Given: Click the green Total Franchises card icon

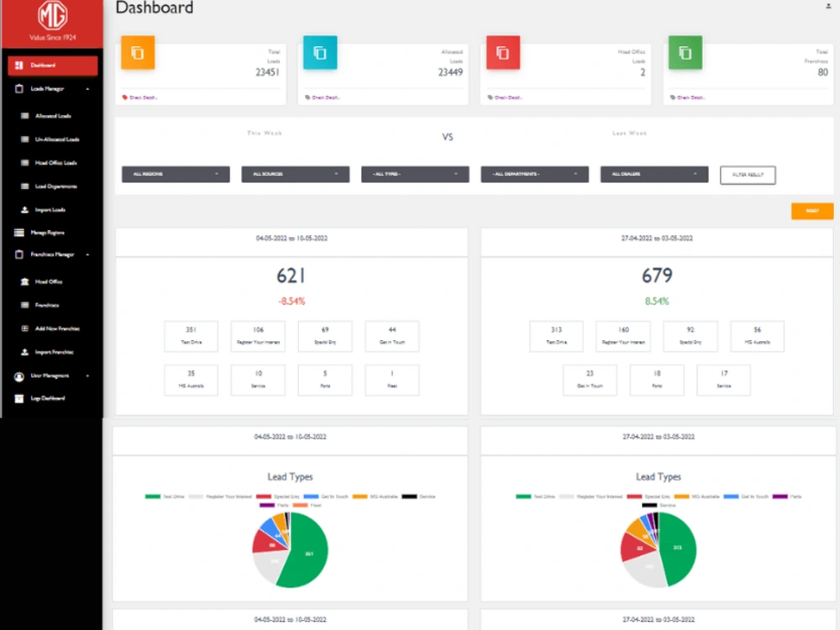Looking at the screenshot, I should [x=685, y=51].
